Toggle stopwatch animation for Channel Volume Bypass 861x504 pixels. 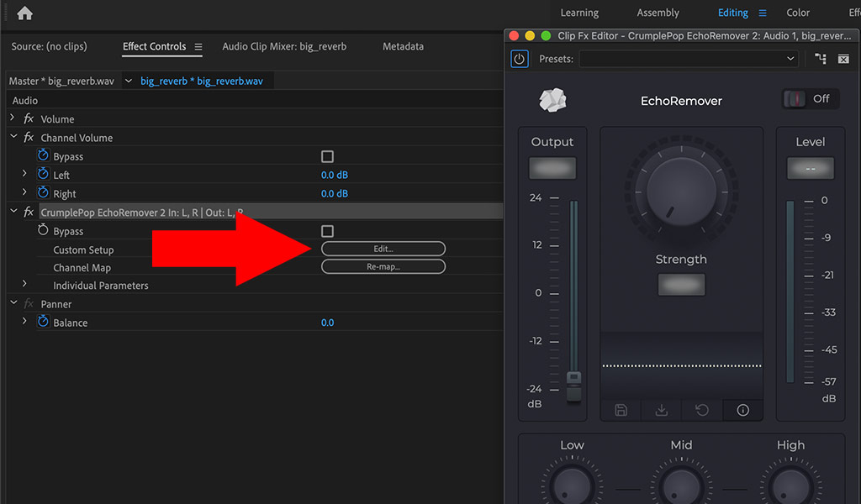pyautogui.click(x=43, y=155)
